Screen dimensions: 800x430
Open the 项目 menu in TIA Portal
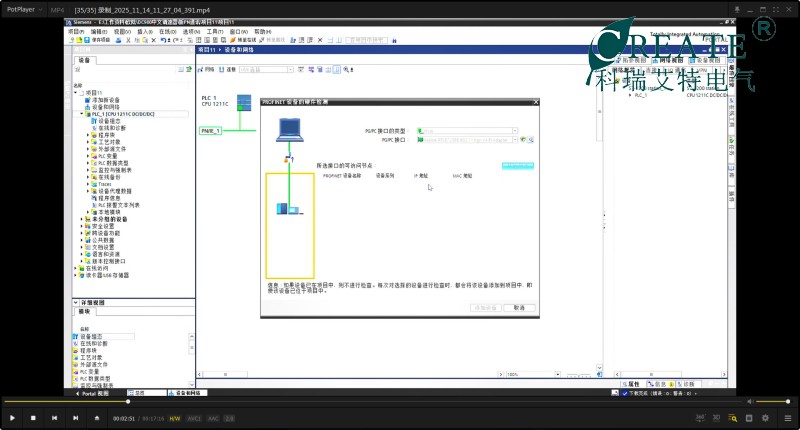tap(76, 32)
